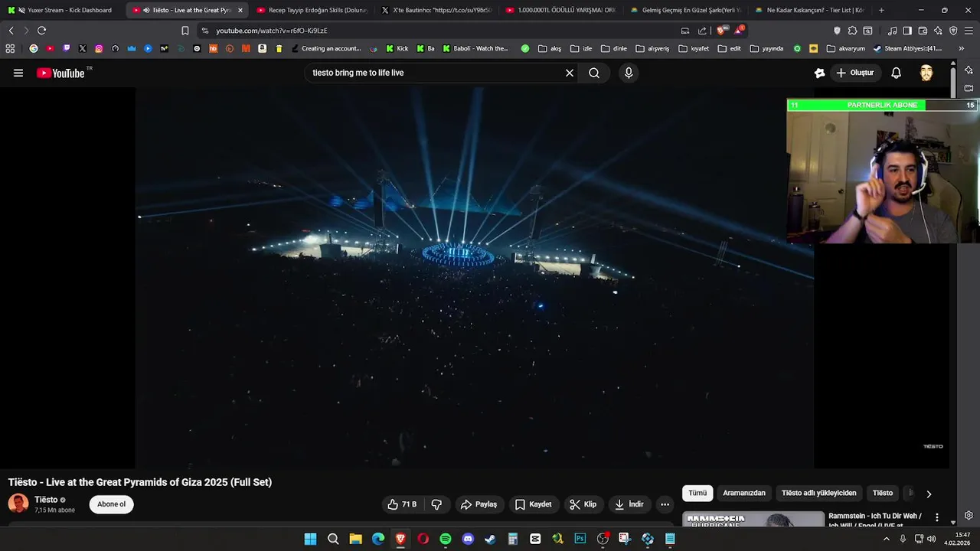Switch to Gelmiş Geçmiş En Güzel Şarkı tab

[686, 10]
